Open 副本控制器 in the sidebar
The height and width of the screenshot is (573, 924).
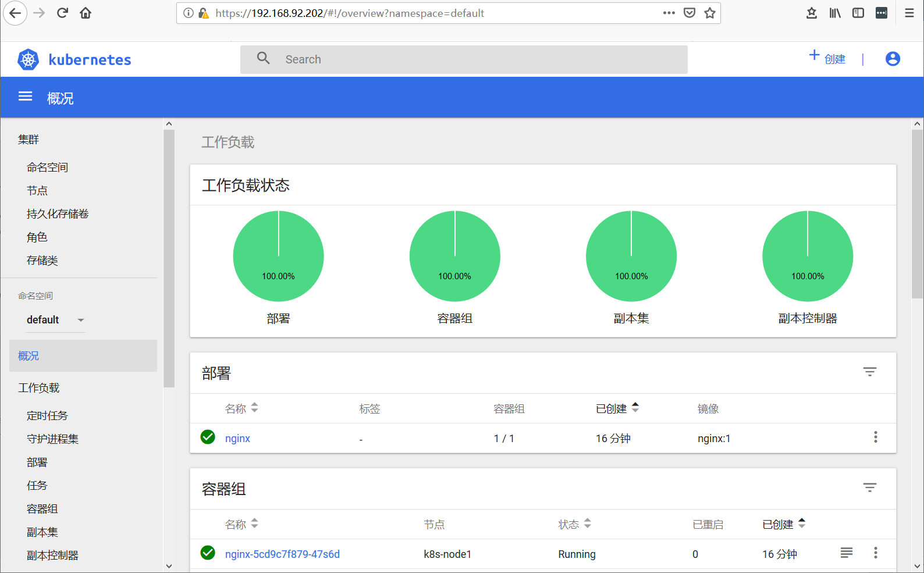[x=53, y=556]
